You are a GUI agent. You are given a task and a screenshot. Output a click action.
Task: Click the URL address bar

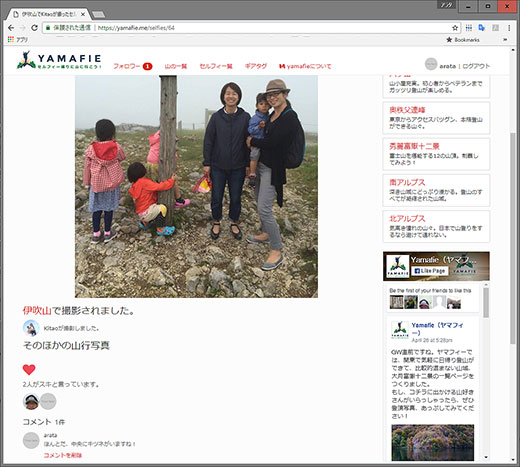click(x=251, y=28)
